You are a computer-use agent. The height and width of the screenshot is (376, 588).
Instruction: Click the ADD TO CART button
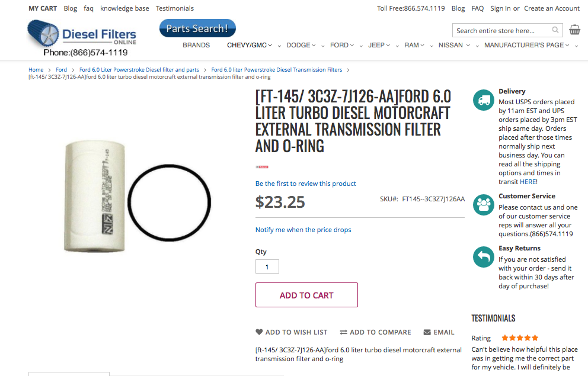click(306, 295)
